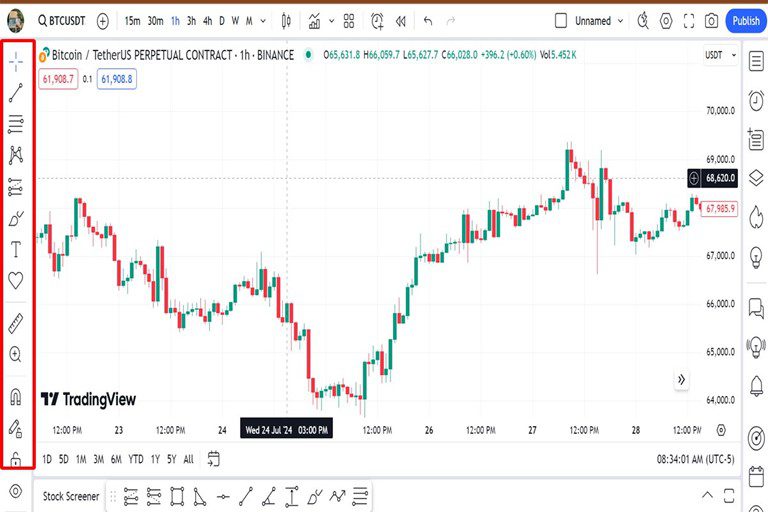The image size is (768, 512).
Task: Open indicator templates grid icon
Action: [x=349, y=21]
